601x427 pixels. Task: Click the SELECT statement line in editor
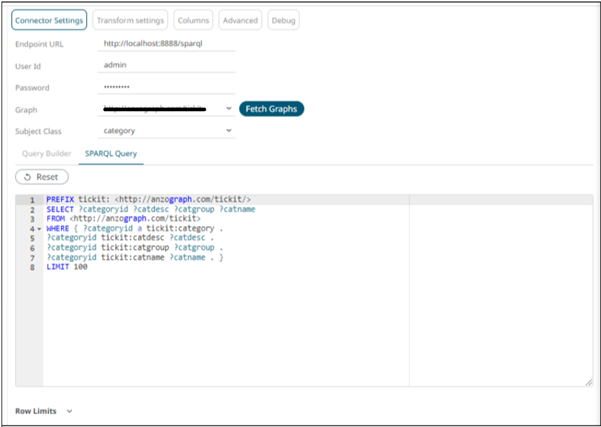150,208
